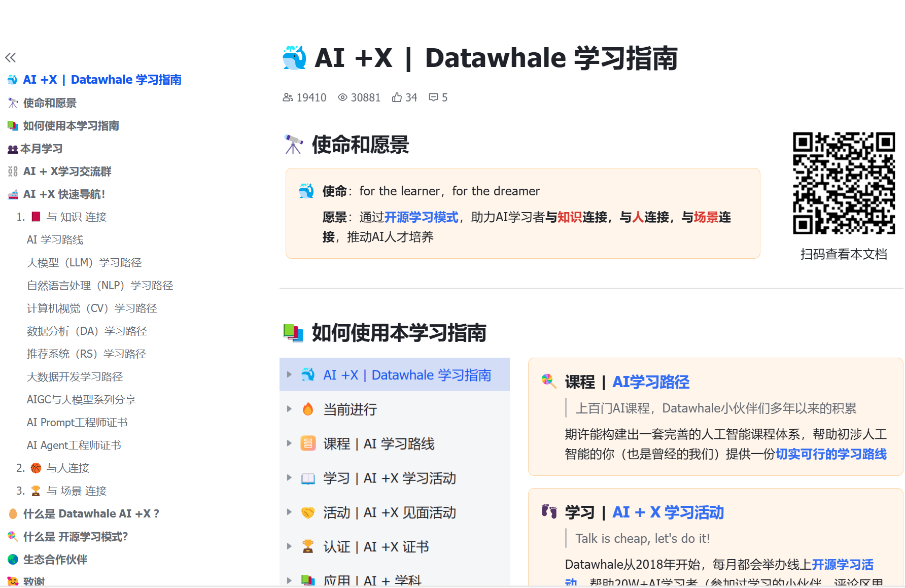
Task: Open the AI + X 学习活动 link
Action: point(668,512)
